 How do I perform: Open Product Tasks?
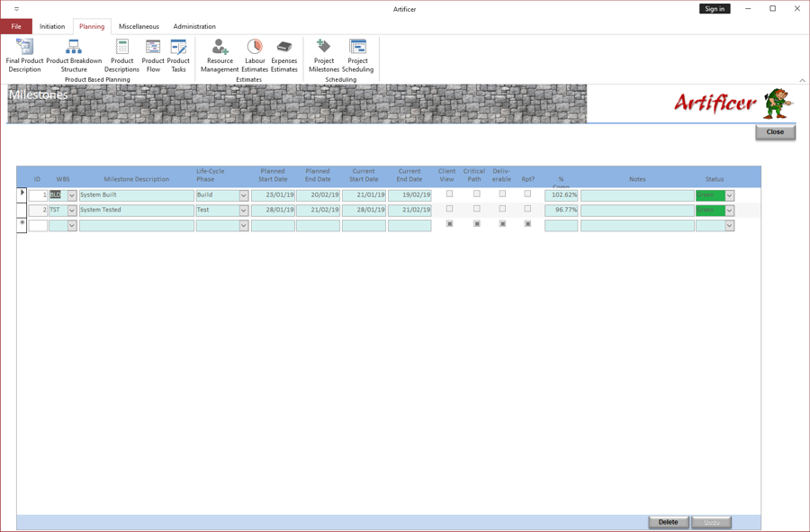coord(178,56)
